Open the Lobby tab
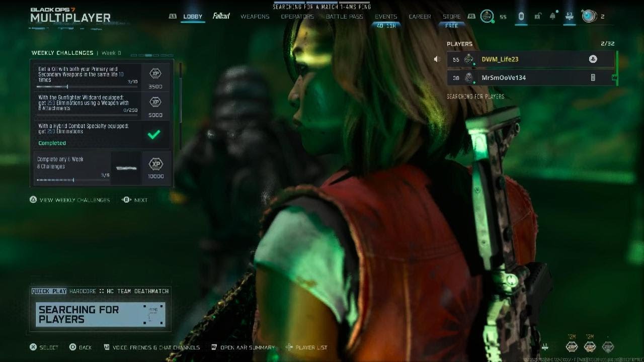 click(193, 17)
